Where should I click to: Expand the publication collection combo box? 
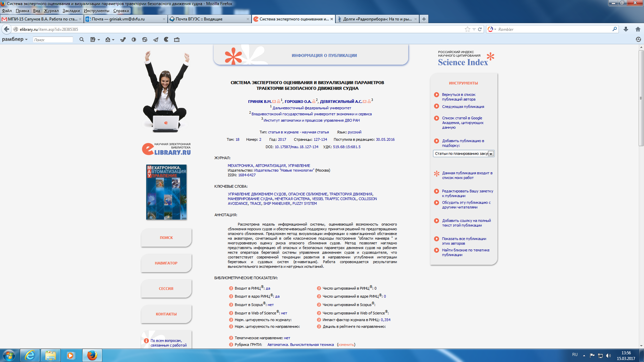click(491, 154)
